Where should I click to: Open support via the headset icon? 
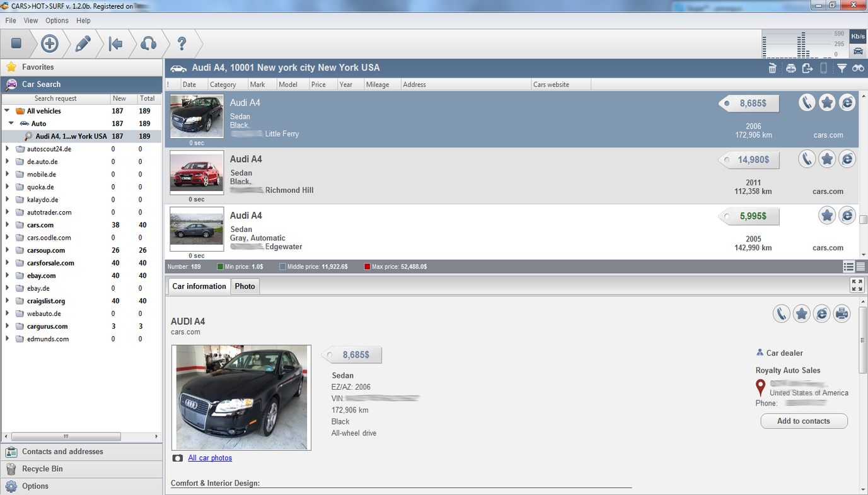tap(148, 44)
